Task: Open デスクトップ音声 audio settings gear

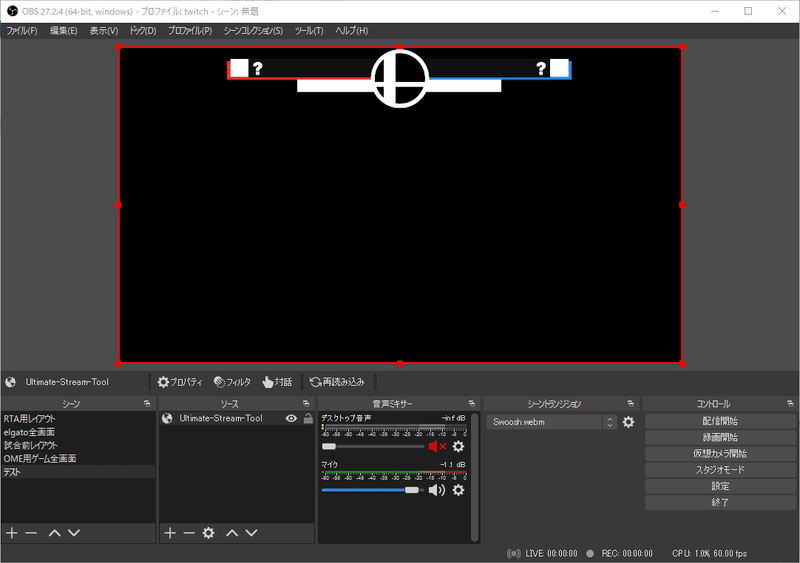Action: click(459, 447)
